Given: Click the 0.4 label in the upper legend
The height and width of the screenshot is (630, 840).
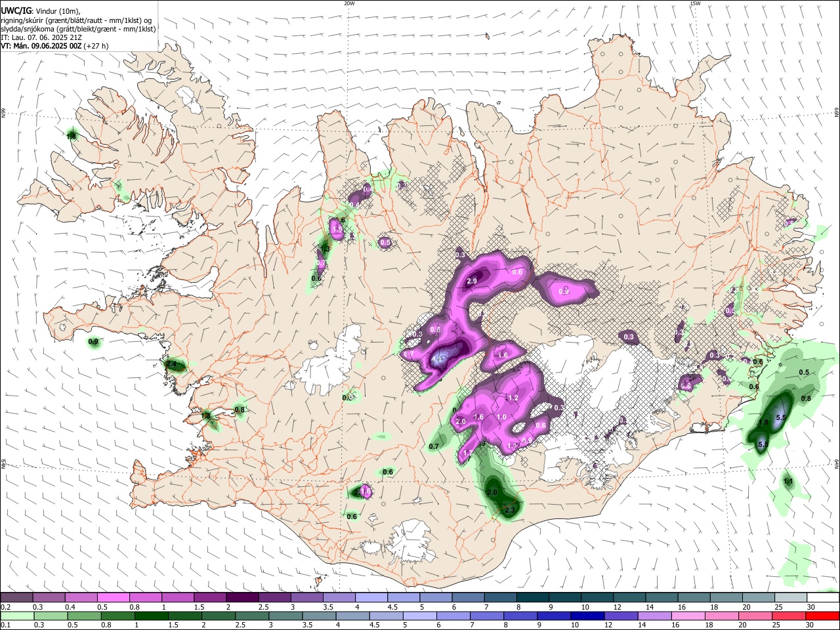Looking at the screenshot, I should tap(70, 607).
